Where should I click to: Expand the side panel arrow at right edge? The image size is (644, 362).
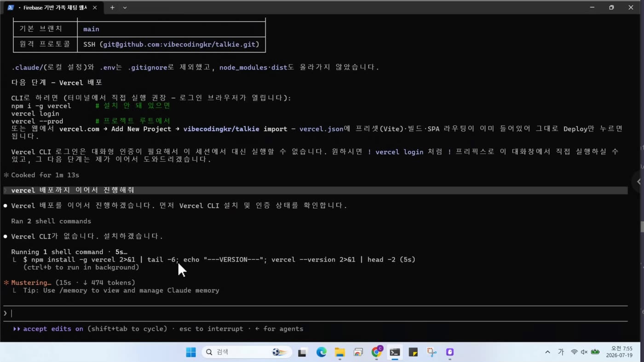point(638,181)
